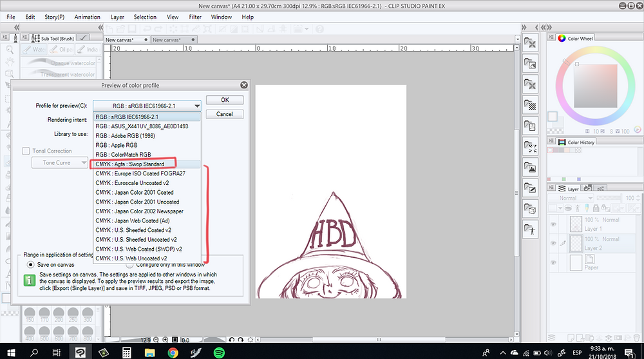Click the new raster layer icon
The width and height of the screenshot is (644, 359).
point(572,338)
